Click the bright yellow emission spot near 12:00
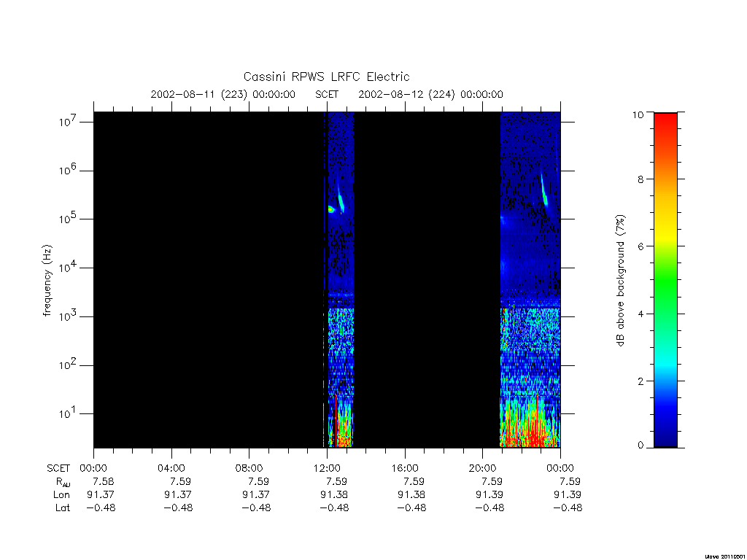Screen dimensions: 747x560 (x=331, y=209)
